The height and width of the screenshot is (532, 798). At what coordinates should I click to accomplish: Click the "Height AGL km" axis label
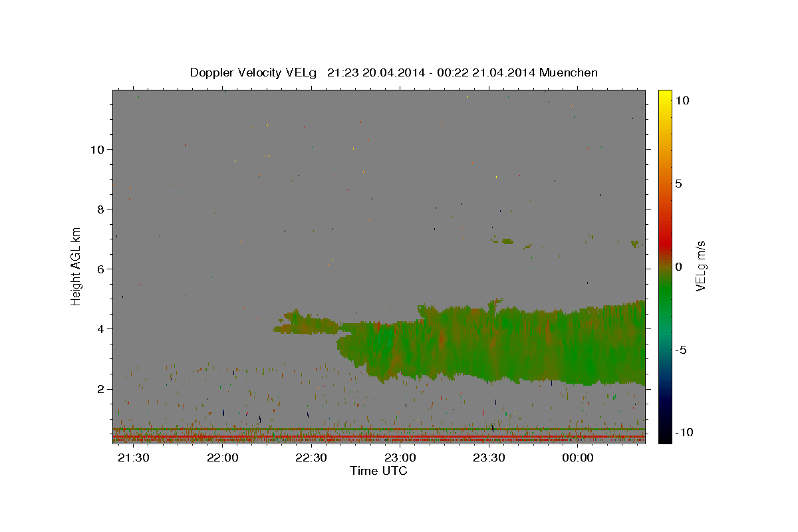(x=76, y=265)
